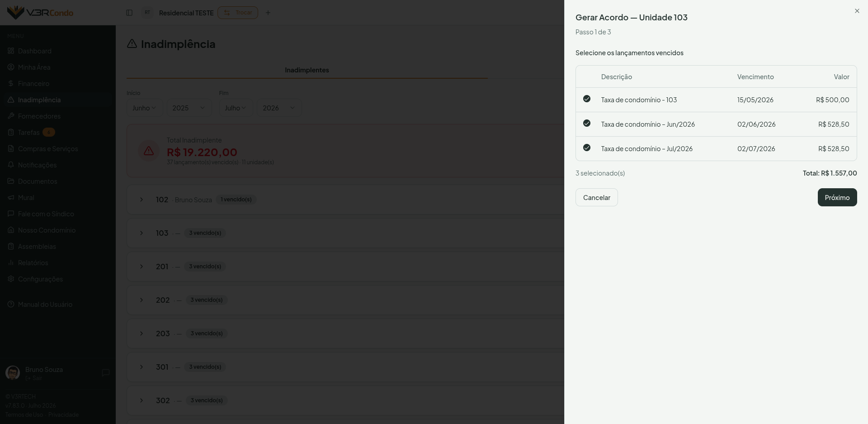The width and height of the screenshot is (868, 424).
Task: Click the red inadimplência warning icon
Action: click(149, 151)
